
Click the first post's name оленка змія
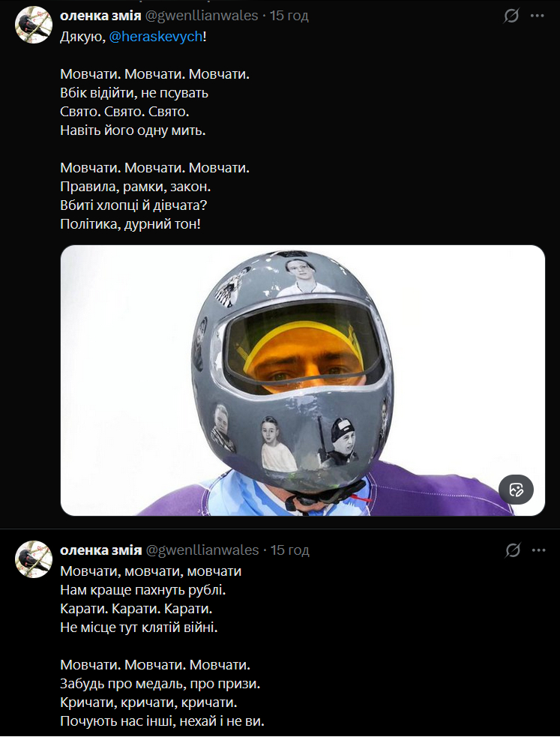(100, 16)
